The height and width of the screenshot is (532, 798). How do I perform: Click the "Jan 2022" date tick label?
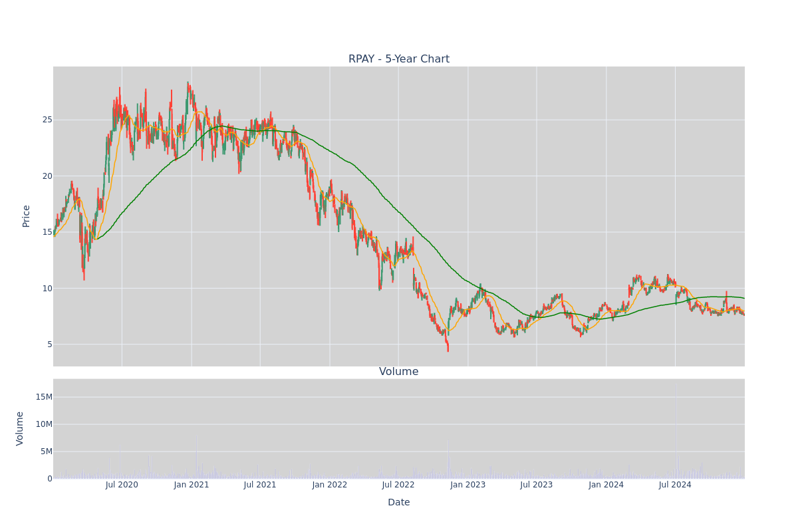point(330,485)
